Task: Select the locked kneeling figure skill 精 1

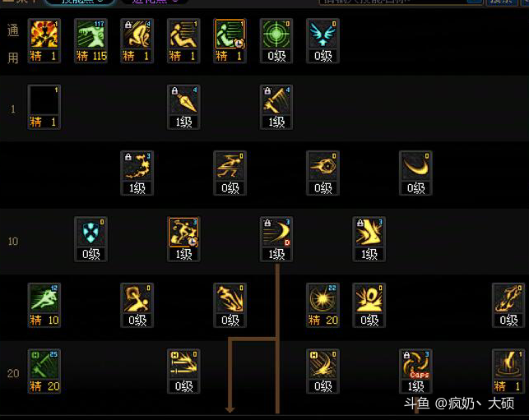Action: [137, 41]
